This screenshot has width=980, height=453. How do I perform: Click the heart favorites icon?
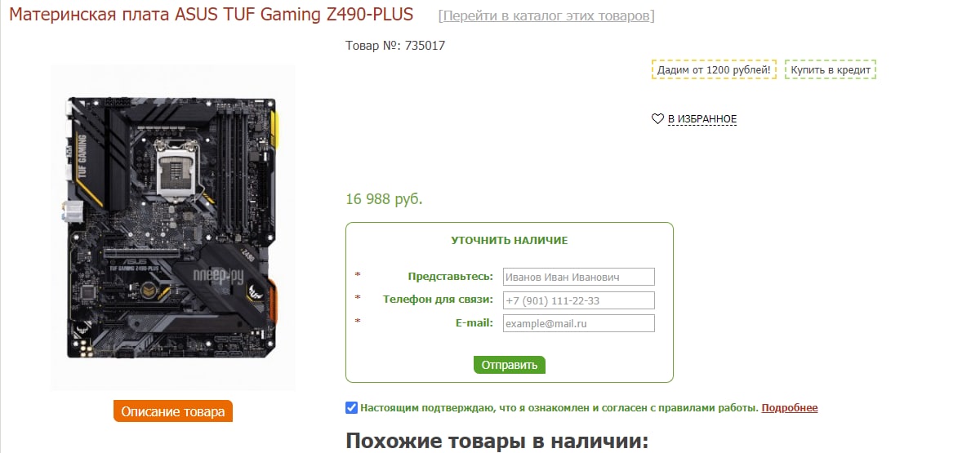(657, 119)
